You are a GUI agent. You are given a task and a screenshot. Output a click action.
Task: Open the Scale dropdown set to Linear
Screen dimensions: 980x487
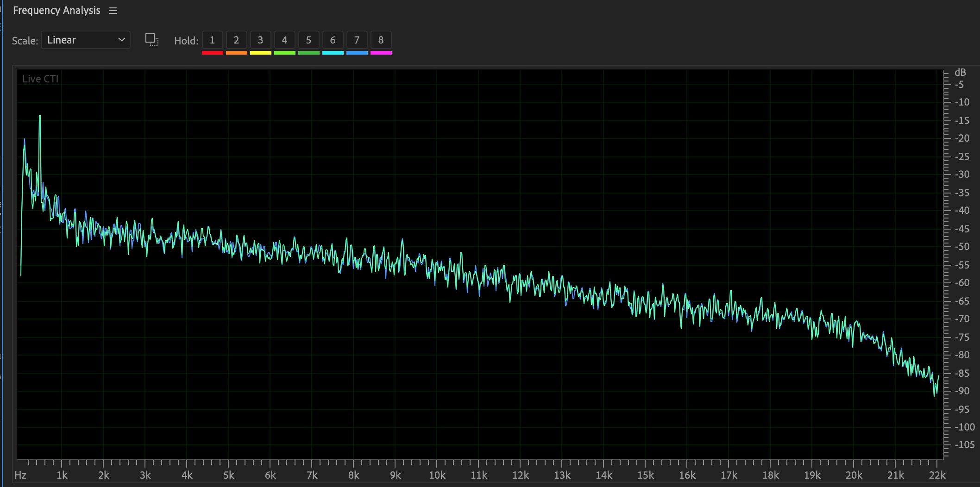[86, 40]
